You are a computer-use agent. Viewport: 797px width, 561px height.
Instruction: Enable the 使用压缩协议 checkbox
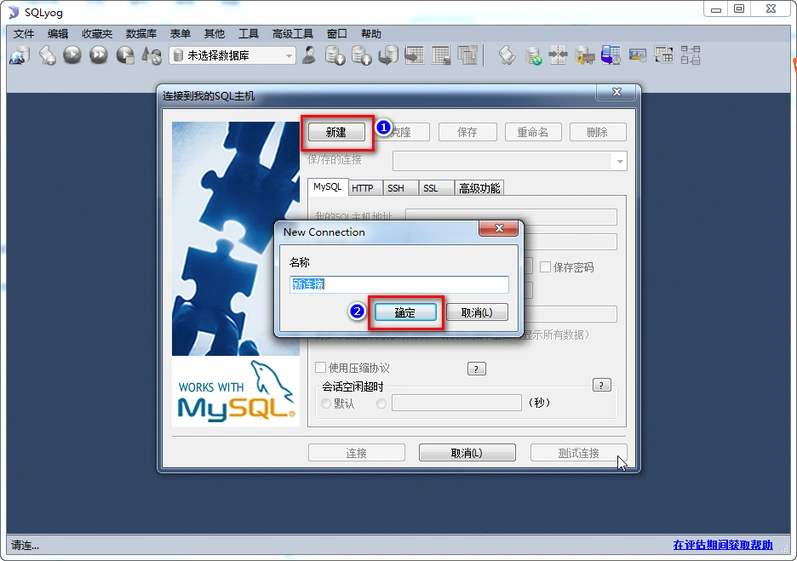click(x=320, y=367)
